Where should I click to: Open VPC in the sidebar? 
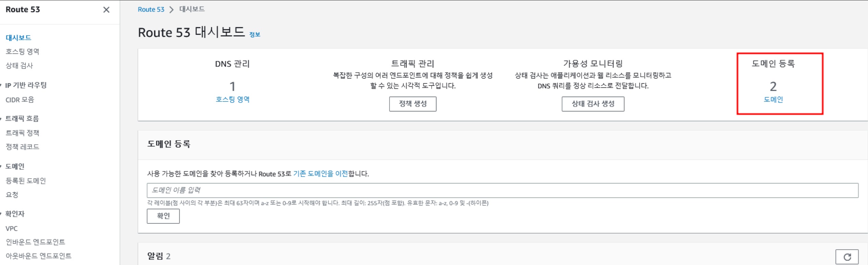pos(12,228)
